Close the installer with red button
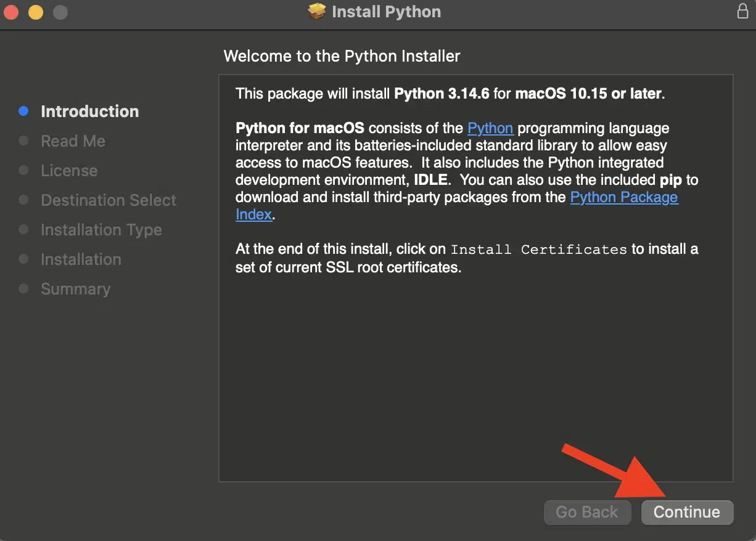 [12, 12]
